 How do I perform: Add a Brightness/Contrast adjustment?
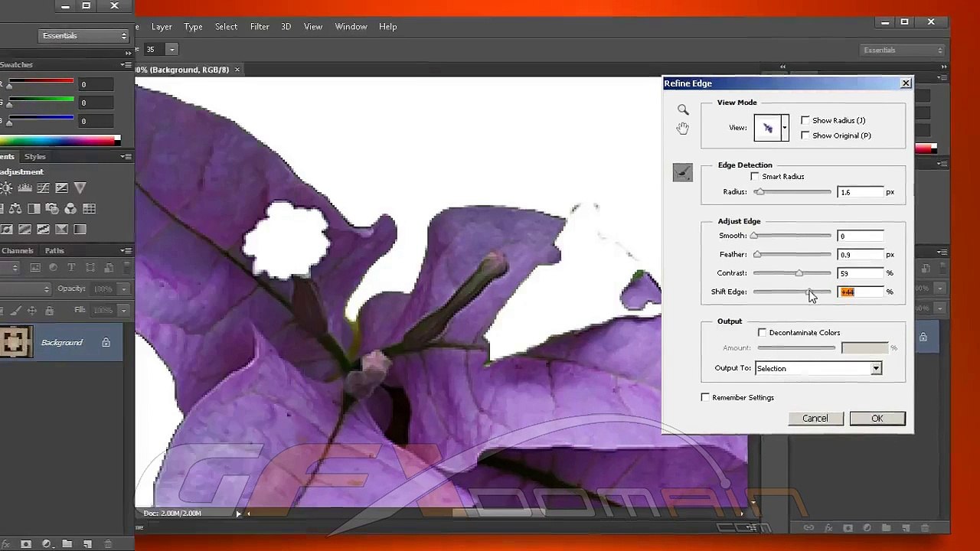[x=5, y=187]
